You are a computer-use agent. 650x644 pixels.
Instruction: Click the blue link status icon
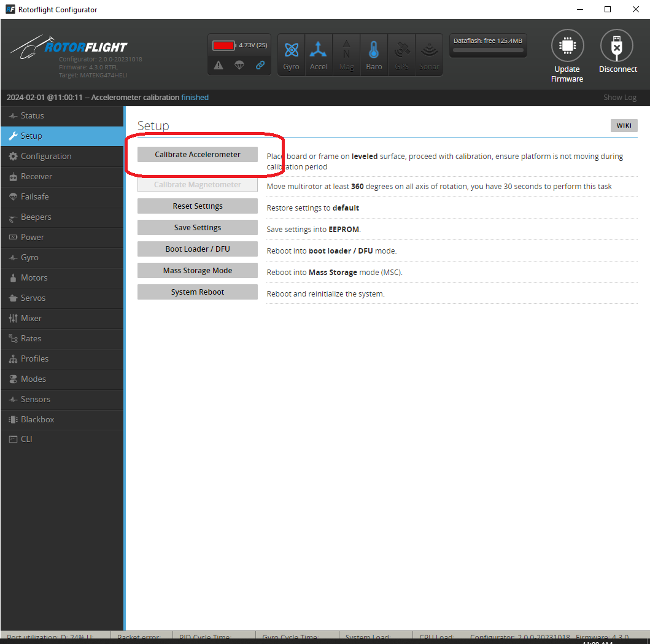pyautogui.click(x=260, y=65)
